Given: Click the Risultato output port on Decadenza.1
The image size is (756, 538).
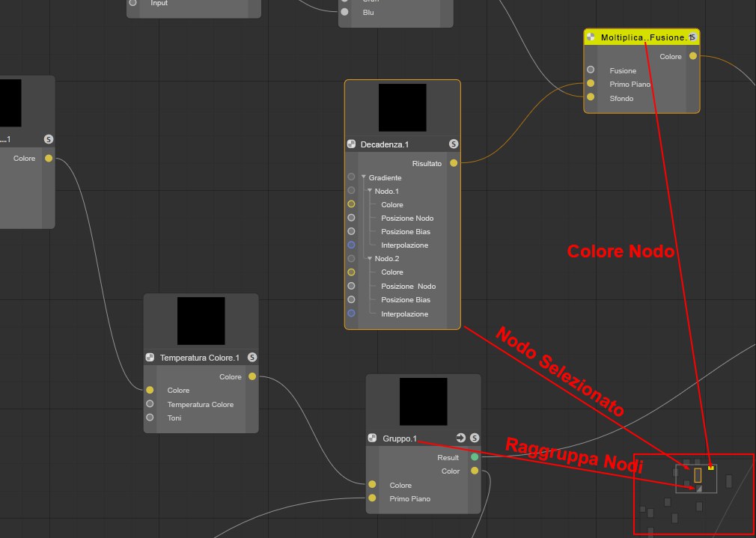Looking at the screenshot, I should click(x=454, y=163).
